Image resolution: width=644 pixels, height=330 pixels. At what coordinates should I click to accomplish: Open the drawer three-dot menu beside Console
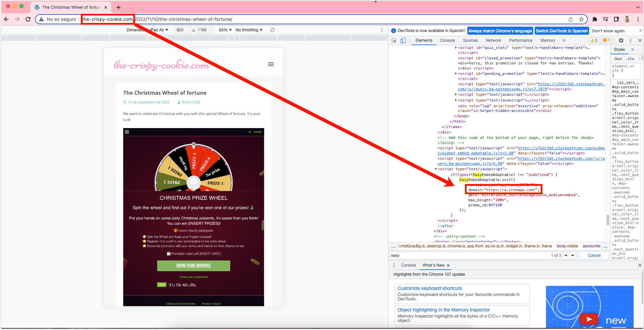pyautogui.click(x=394, y=265)
